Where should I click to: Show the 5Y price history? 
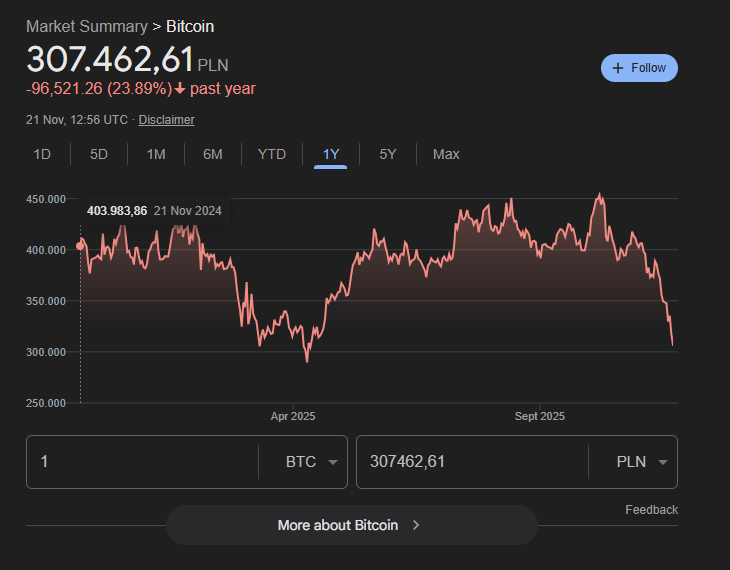coord(388,154)
